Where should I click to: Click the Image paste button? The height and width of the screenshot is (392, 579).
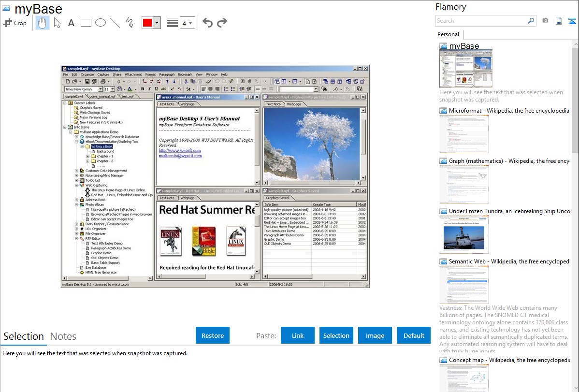375,335
